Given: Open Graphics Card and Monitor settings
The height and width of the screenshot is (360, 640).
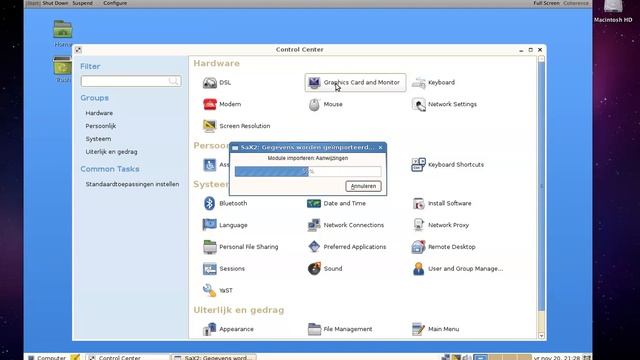Looking at the screenshot, I should [x=355, y=82].
